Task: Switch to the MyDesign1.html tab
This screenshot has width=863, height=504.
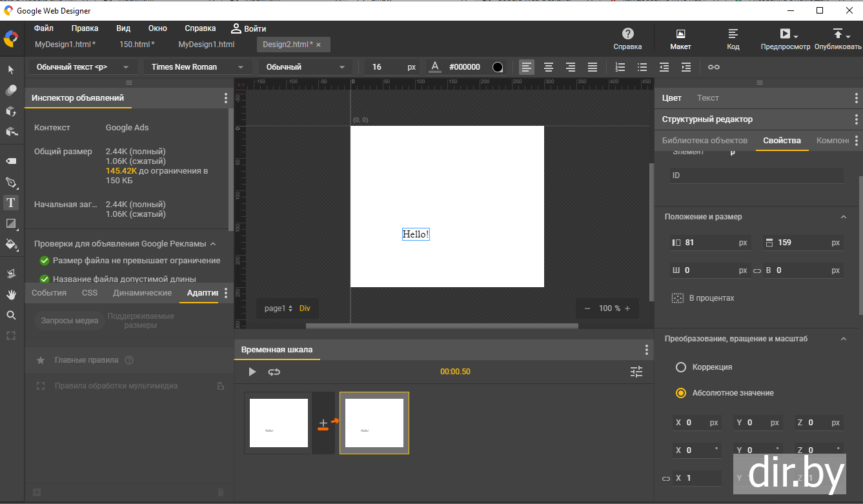Action: click(x=206, y=45)
